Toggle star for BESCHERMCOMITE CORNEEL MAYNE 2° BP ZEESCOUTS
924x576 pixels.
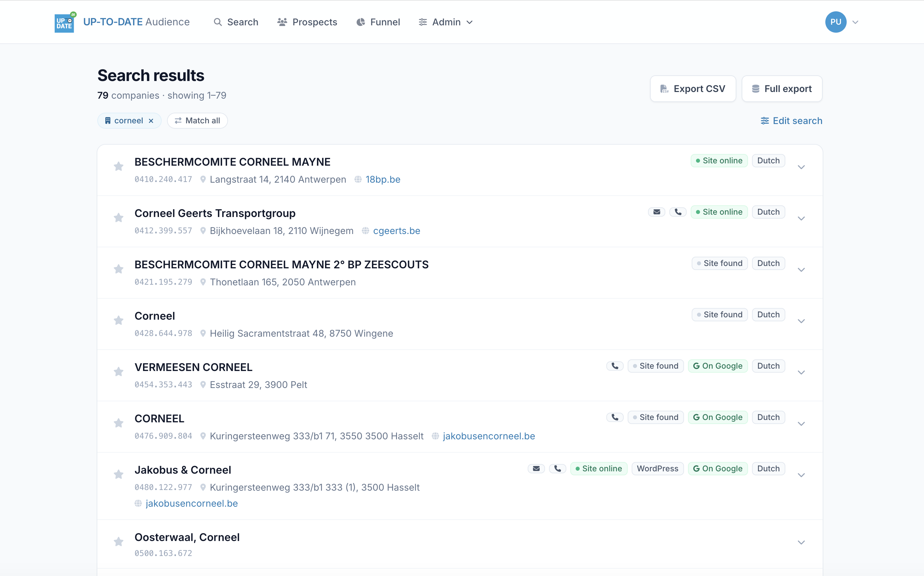click(x=118, y=269)
